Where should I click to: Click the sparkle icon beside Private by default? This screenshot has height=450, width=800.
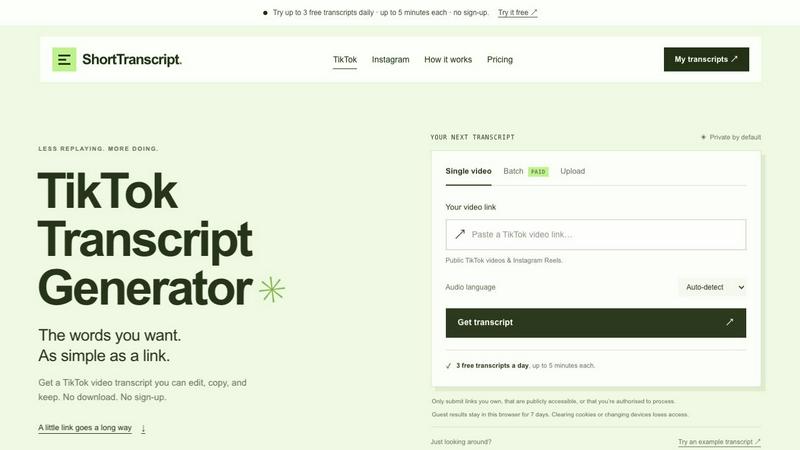703,137
